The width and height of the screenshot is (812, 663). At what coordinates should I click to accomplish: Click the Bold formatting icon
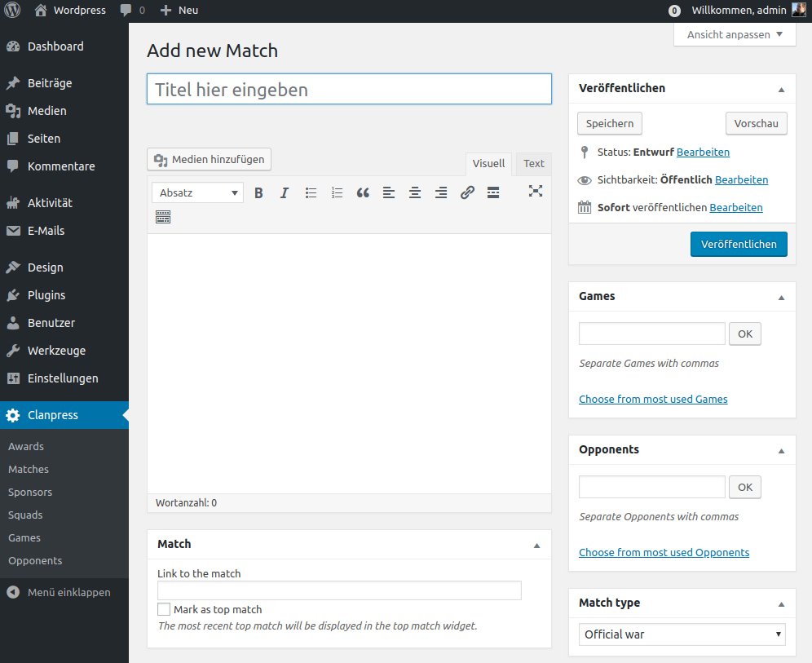(x=258, y=193)
